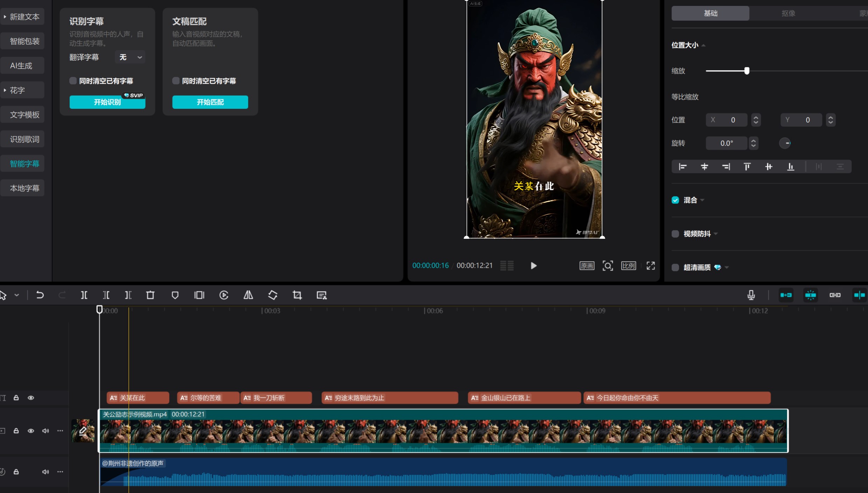The image size is (868, 493).
Task: Align horizontal center icon
Action: (704, 167)
